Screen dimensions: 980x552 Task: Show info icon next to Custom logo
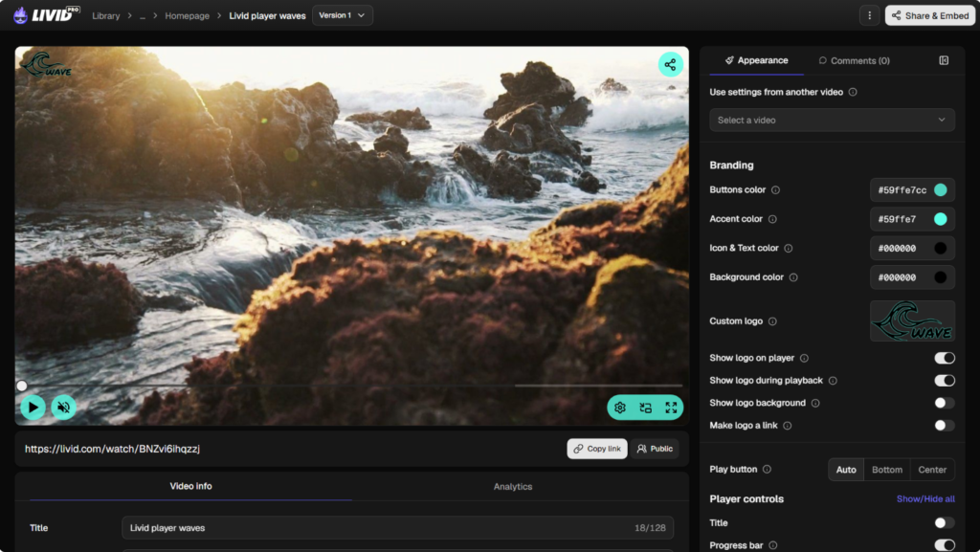tap(772, 321)
